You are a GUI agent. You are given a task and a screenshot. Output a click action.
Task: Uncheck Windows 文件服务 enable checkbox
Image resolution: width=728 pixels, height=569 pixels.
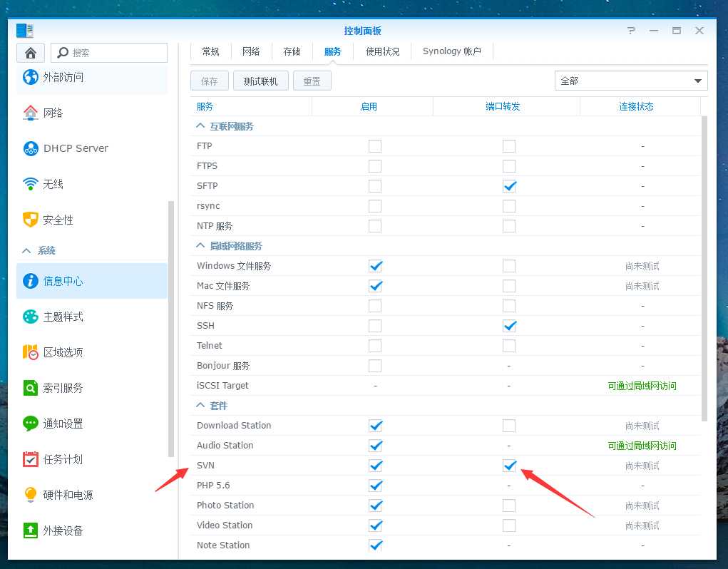click(x=375, y=266)
